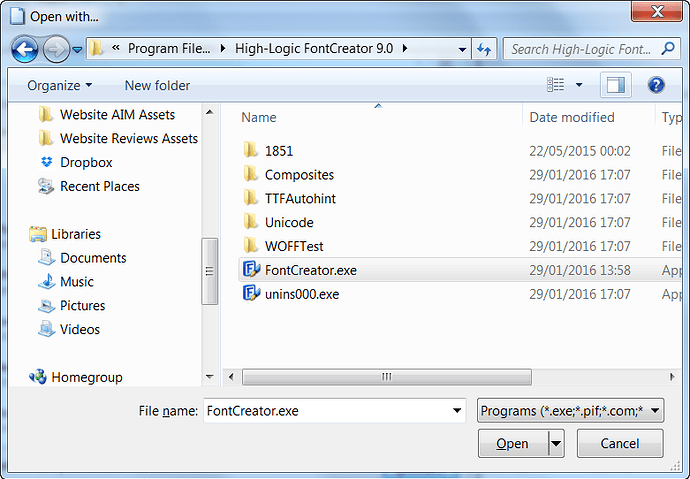
Task: Select Homegroup in navigation pane
Action: (76, 377)
